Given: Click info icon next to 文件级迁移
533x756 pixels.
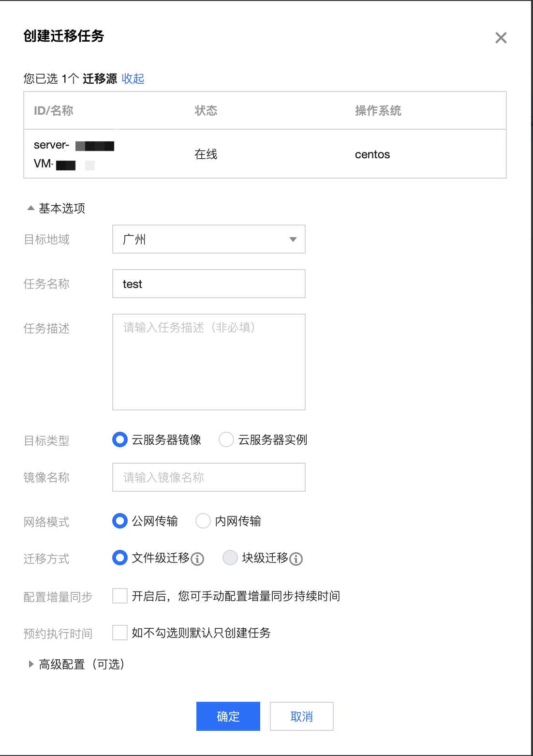Looking at the screenshot, I should coord(197,559).
